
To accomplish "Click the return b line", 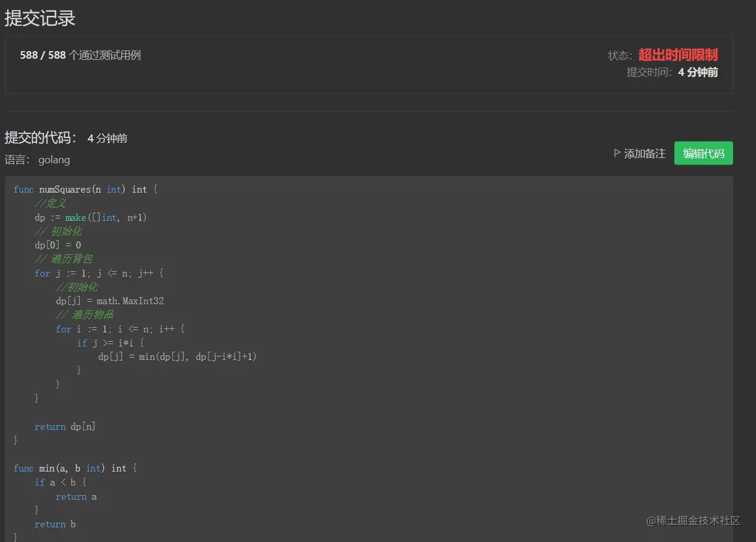I will [55, 524].
